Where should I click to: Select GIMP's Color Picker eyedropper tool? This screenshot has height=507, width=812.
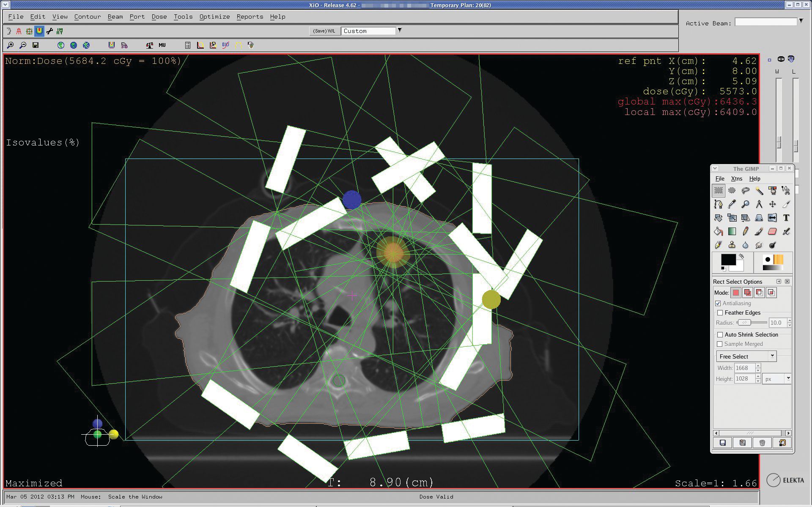[x=732, y=204]
